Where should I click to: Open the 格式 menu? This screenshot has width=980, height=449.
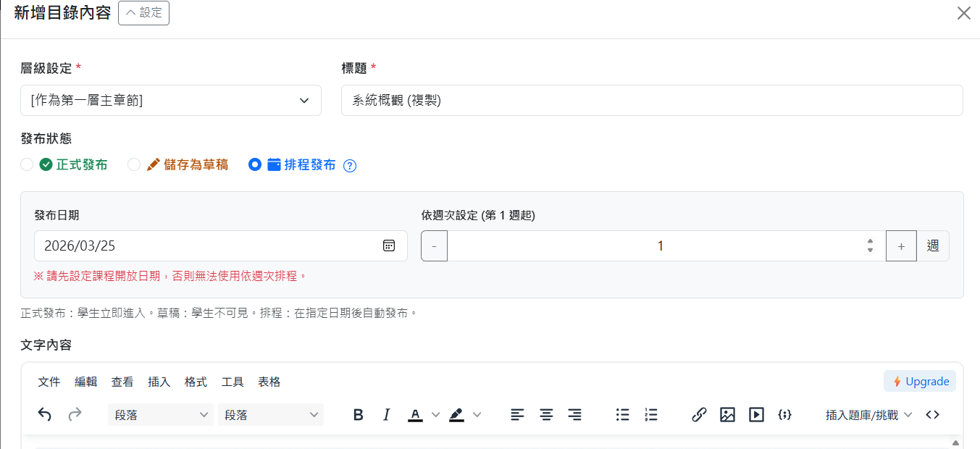pyautogui.click(x=196, y=382)
